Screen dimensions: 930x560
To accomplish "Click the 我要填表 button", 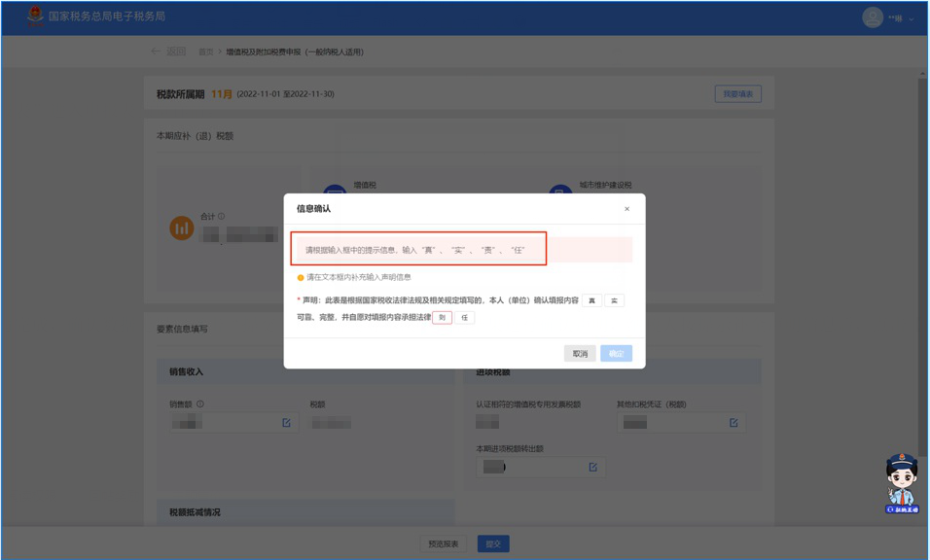I will 737,94.
